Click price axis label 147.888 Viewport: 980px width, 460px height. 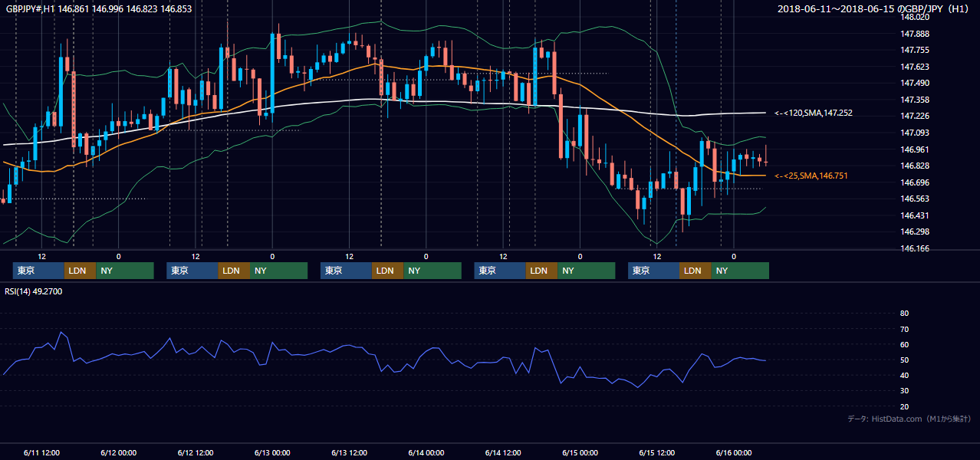(x=914, y=34)
